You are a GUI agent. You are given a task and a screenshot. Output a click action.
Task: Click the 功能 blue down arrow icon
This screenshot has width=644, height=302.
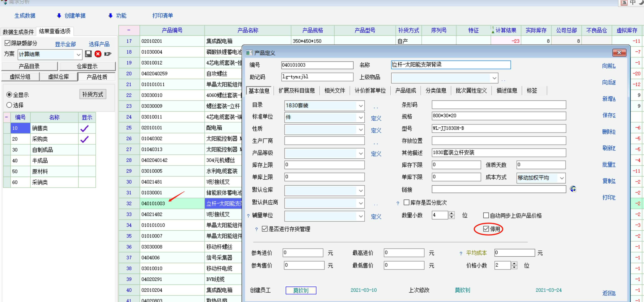[x=110, y=16]
